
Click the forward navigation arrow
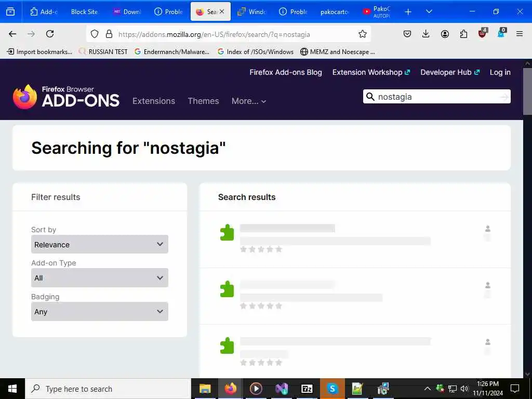click(31, 34)
